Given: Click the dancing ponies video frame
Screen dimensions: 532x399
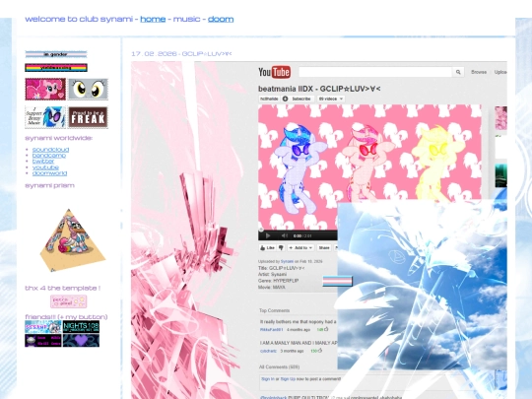Looking at the screenshot, I should (x=369, y=153).
